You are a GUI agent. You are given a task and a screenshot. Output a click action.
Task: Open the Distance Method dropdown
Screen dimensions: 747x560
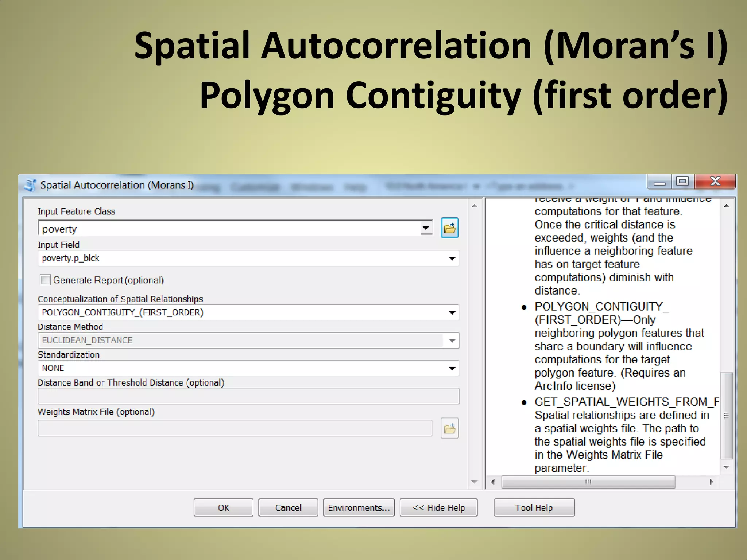(x=452, y=341)
